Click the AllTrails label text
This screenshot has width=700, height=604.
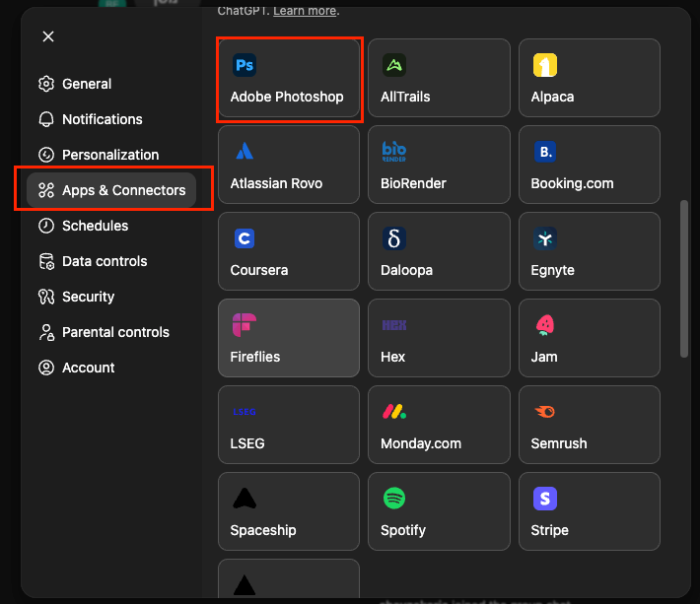click(405, 97)
